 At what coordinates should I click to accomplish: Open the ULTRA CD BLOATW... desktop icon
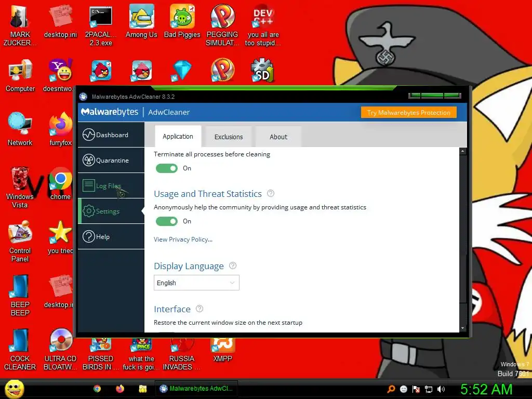tap(61, 350)
